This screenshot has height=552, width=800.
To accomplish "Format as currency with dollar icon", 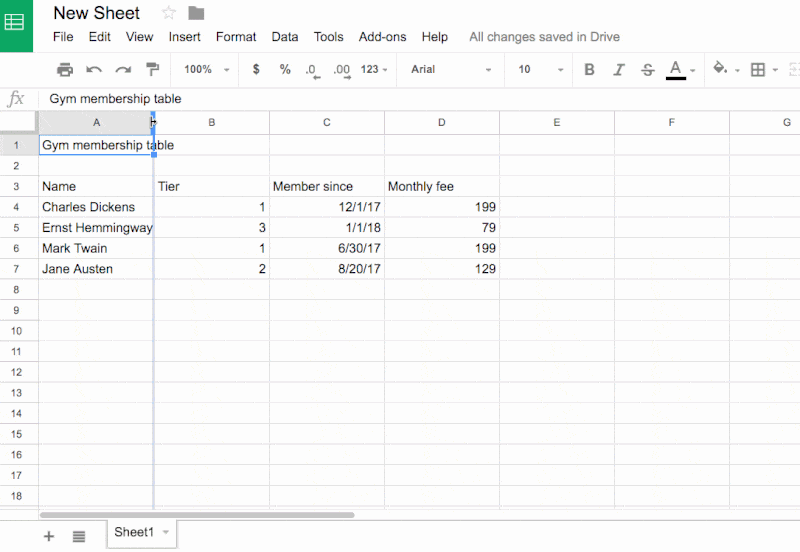I will point(256,69).
